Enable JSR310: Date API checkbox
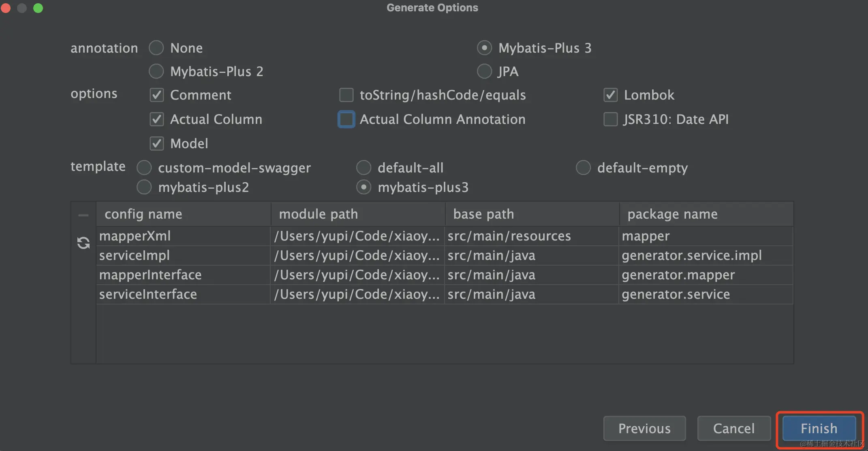This screenshot has height=451, width=868. [x=611, y=119]
